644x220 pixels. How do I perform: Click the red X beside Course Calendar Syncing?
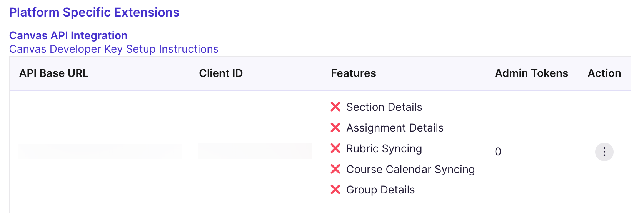point(335,169)
